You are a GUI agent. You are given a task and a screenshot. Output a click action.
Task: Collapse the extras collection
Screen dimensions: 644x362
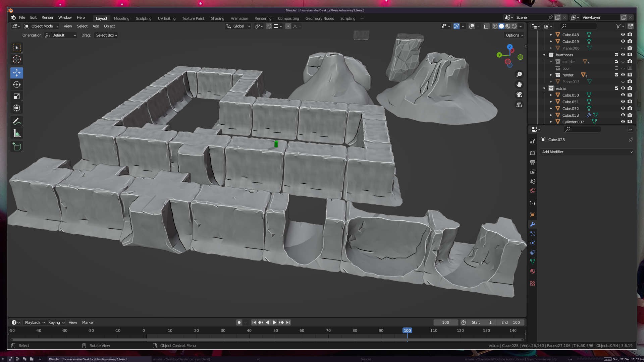click(x=544, y=88)
